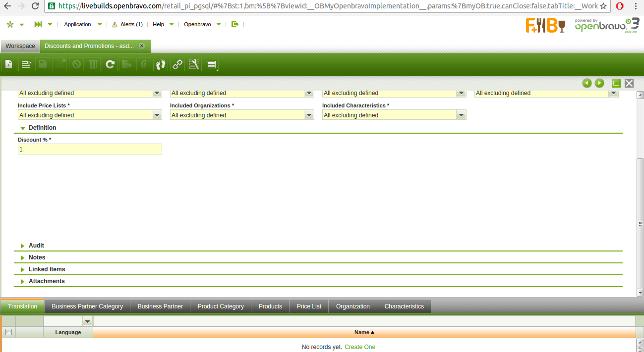
Task: Click the Discount % input field
Action: click(x=90, y=149)
